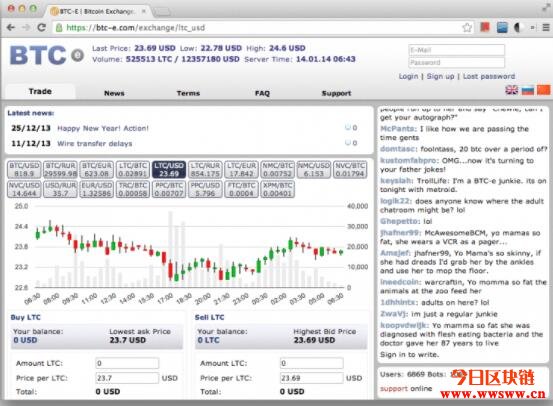
Task: Open the Chrome hamburger menu
Action: tap(546, 28)
